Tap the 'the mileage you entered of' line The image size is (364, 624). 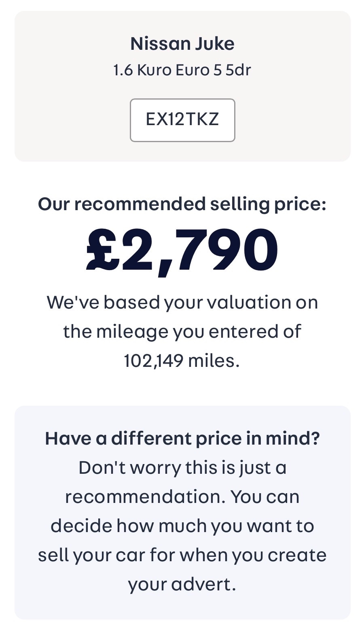pyautogui.click(x=182, y=331)
